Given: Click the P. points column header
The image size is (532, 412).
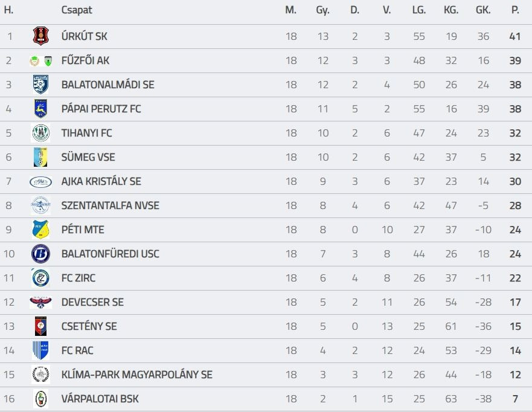Looking at the screenshot, I should (515, 10).
